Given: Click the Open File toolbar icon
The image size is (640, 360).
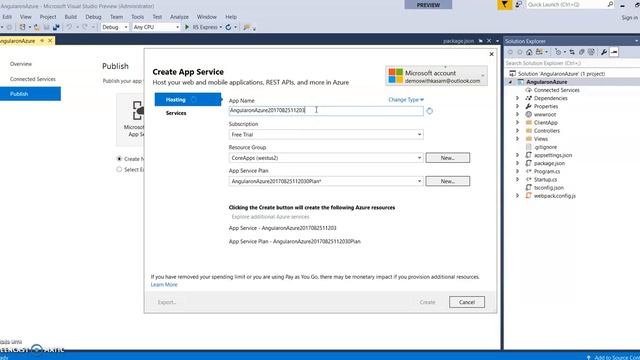Looking at the screenshot, I should [37, 27].
